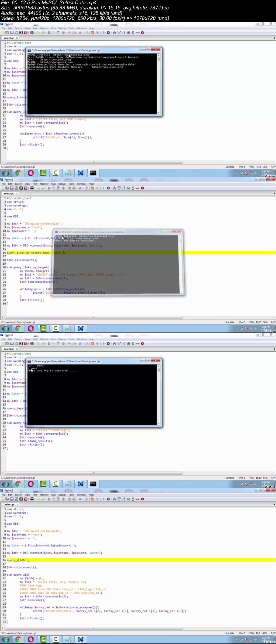This screenshot has height=644, width=276.
Task: Click Stop execution icon in 3:04 PM Padre window
Action: click(x=108, y=188)
